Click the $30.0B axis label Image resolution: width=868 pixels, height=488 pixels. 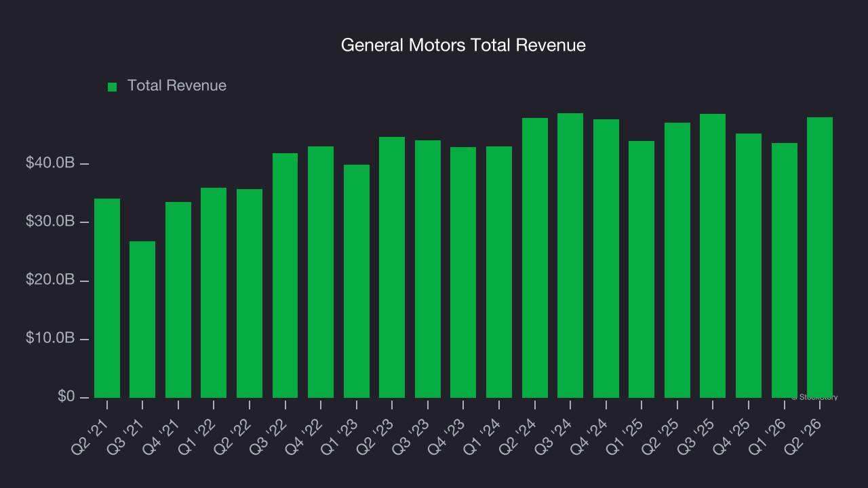tap(50, 222)
